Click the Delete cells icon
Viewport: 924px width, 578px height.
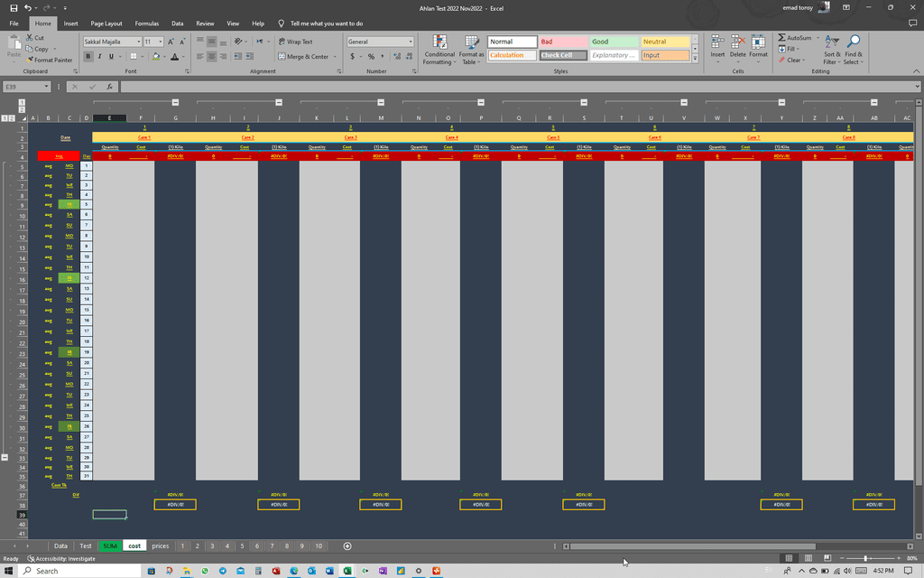click(738, 42)
